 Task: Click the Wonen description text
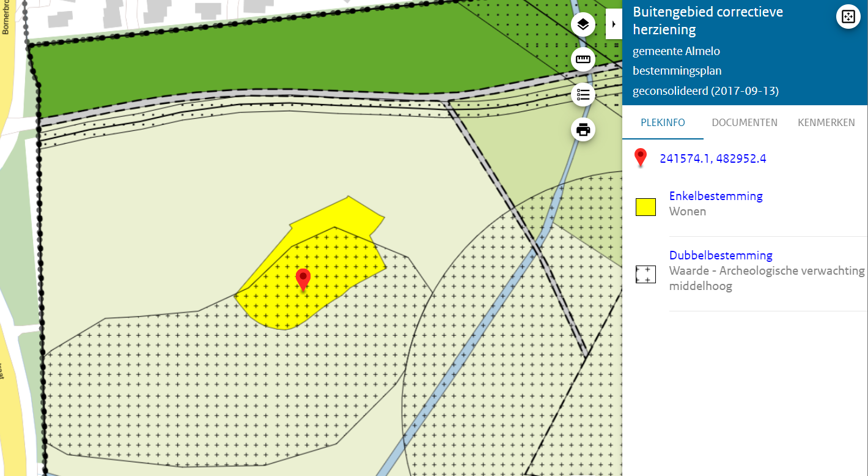click(688, 212)
